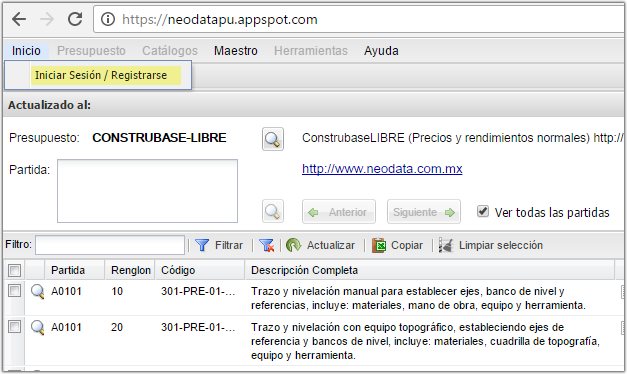Open the Maestro menu
The width and height of the screenshot is (627, 374).
click(236, 51)
